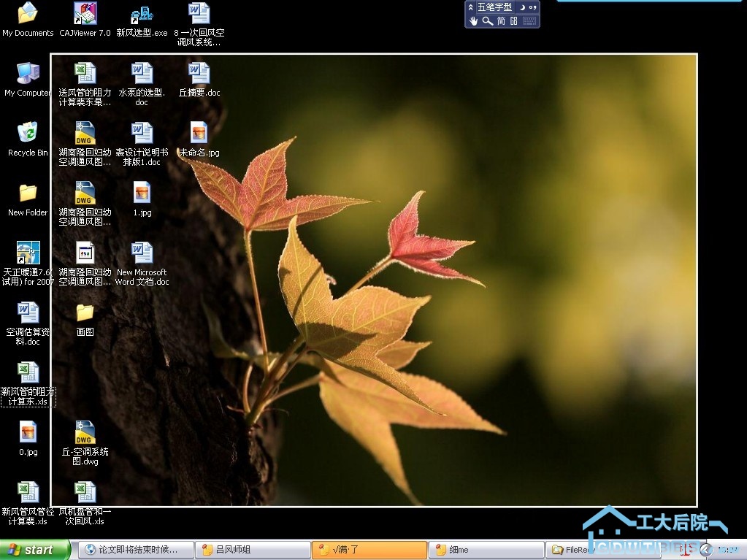The width and height of the screenshot is (747, 560).
Task: Select the 水泵的选型.doc Word document
Action: point(142,73)
